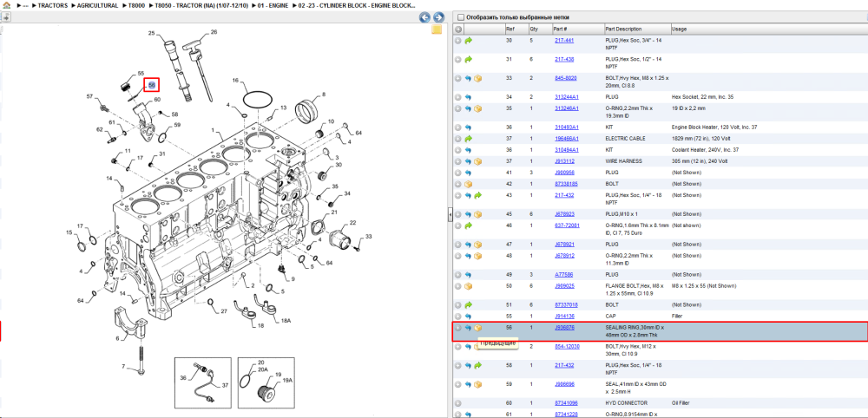868x418 pixels.
Task: Navigate to previous diagram with back arrow
Action: tap(425, 17)
